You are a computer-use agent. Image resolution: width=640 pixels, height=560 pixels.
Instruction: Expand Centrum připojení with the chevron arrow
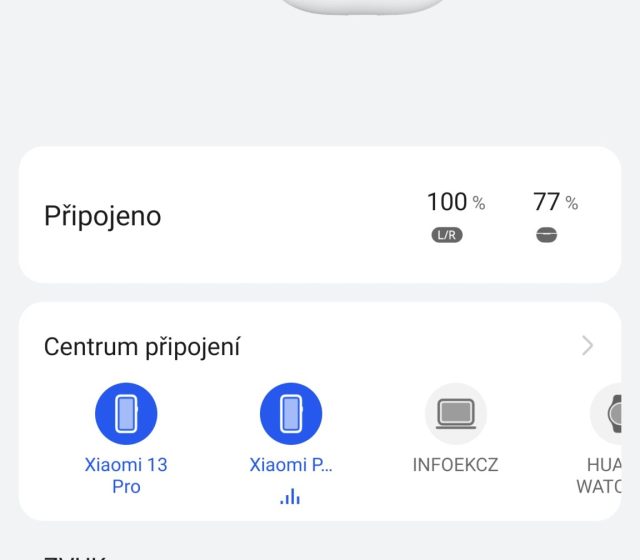click(587, 346)
